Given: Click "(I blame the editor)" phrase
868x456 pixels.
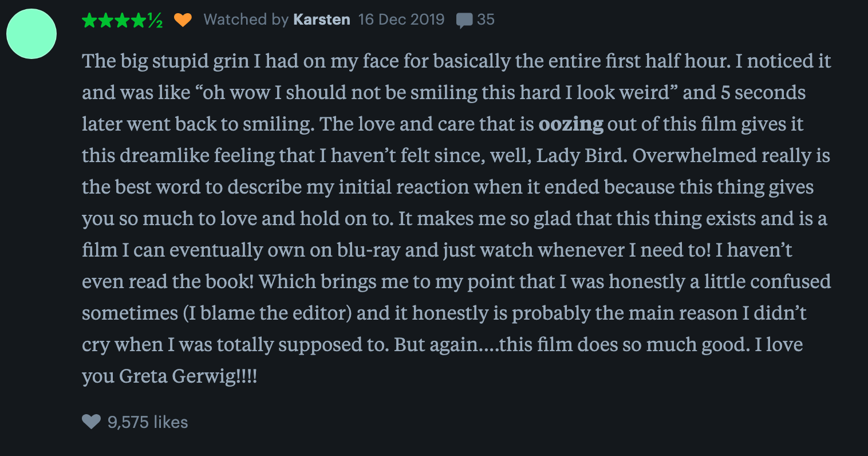Looking at the screenshot, I should tap(267, 313).
